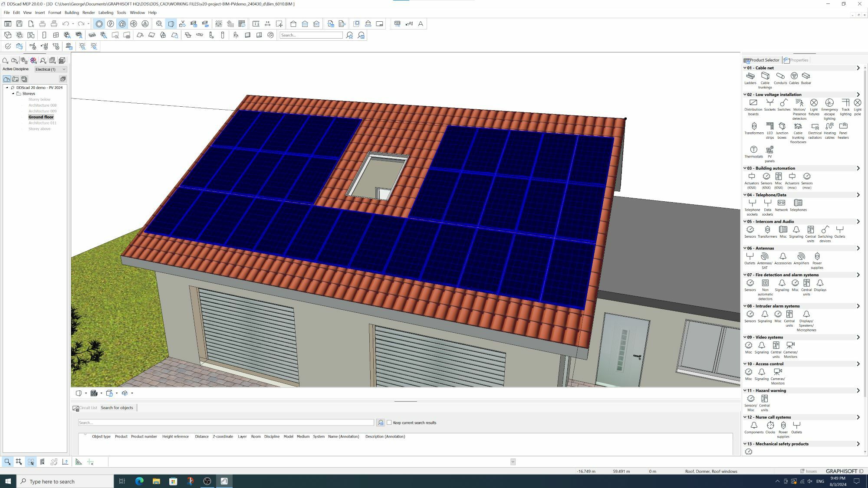Open the Circuit List tab
This screenshot has height=488, width=868.
[x=86, y=408]
